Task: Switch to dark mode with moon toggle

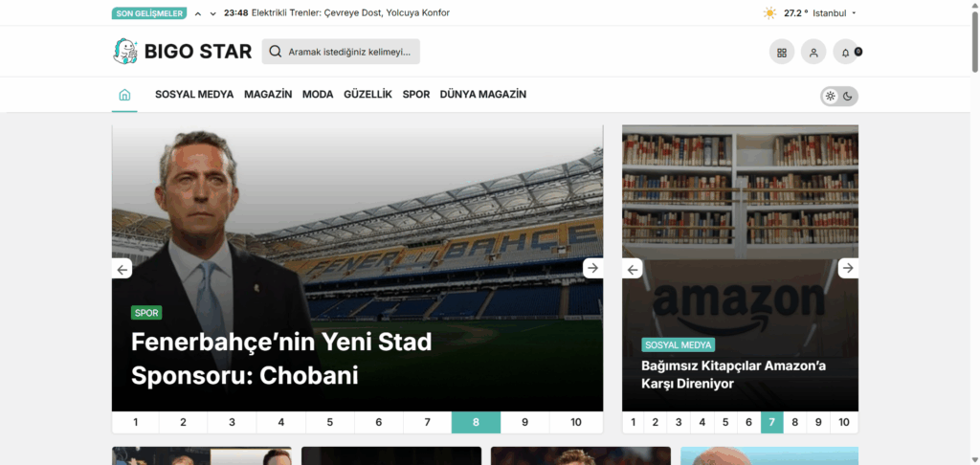Action: 848,96
